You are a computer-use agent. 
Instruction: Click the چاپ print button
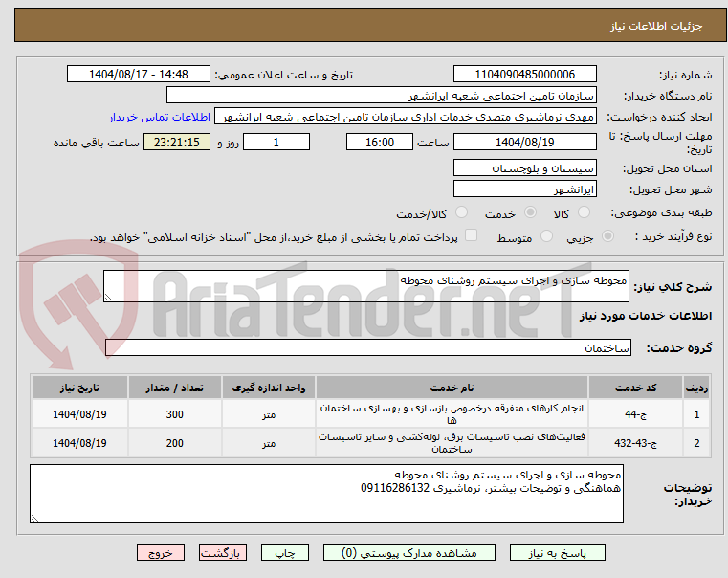tap(285, 552)
